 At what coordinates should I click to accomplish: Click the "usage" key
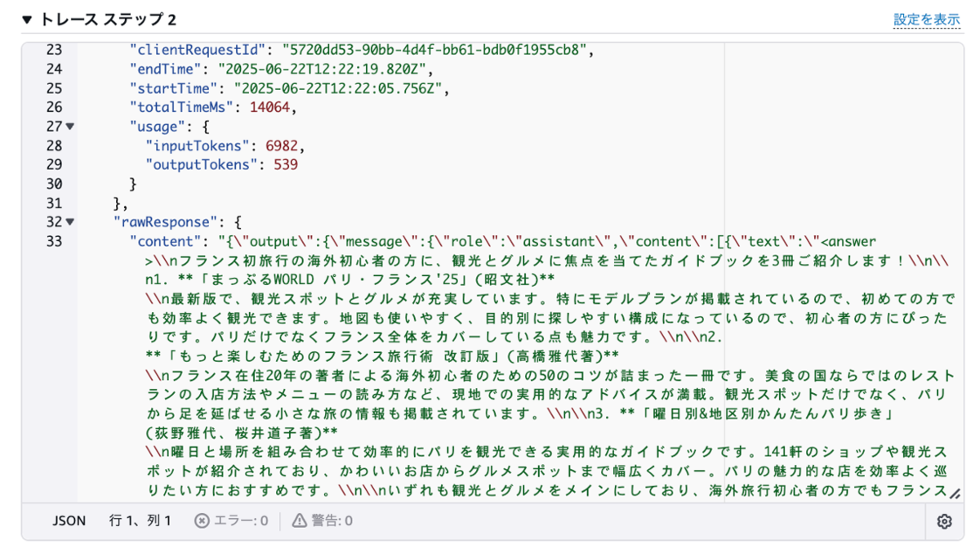tap(158, 127)
